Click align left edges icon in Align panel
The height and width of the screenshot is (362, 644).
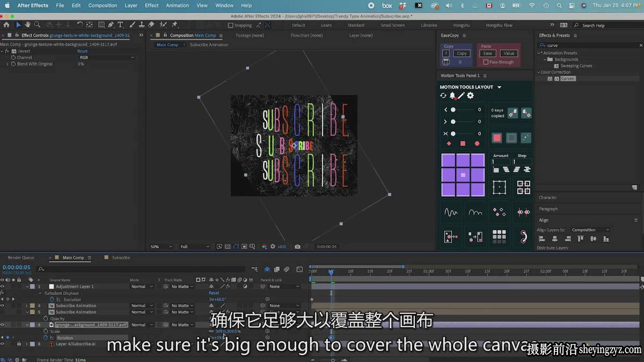click(x=541, y=239)
